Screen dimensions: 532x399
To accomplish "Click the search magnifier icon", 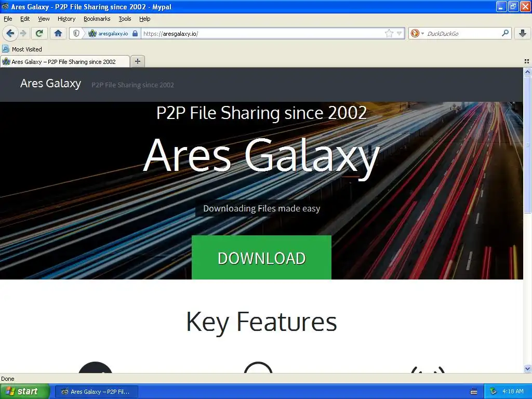I will click(x=505, y=33).
